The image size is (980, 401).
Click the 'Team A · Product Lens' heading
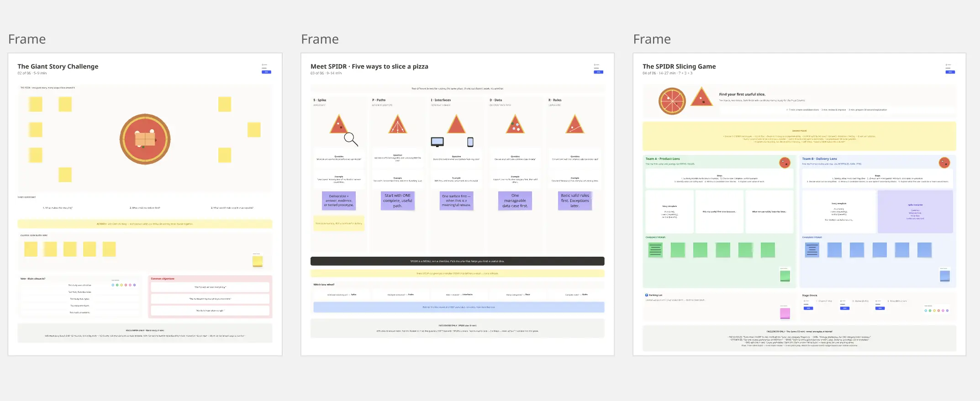click(x=663, y=159)
